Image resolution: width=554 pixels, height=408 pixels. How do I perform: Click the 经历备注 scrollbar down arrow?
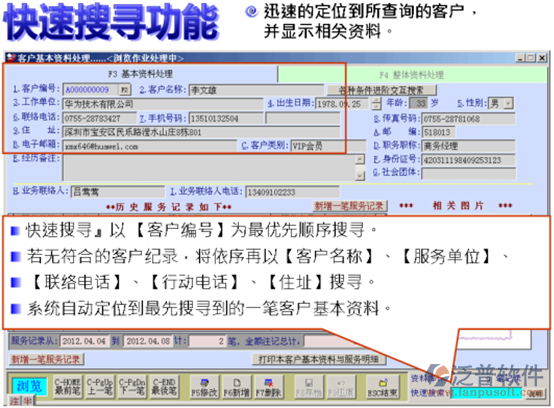click(x=360, y=176)
